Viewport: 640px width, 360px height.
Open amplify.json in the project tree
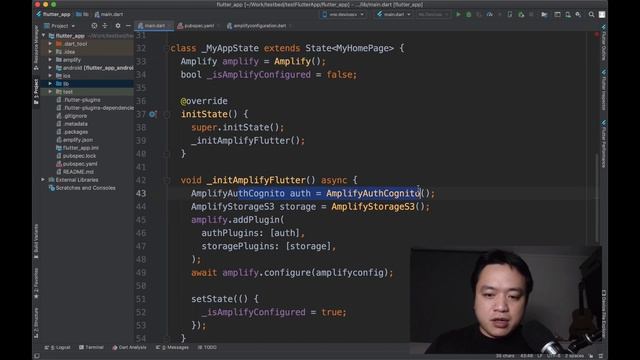click(x=78, y=140)
